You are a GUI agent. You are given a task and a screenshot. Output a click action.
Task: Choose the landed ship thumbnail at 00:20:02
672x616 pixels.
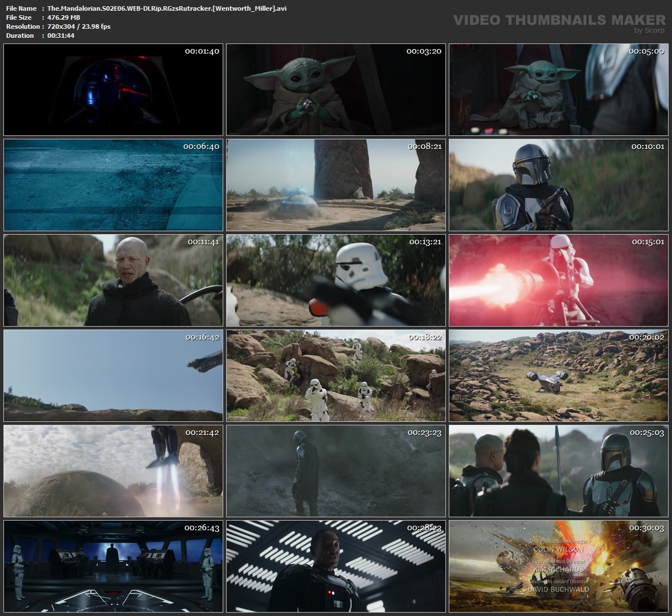tap(559, 375)
